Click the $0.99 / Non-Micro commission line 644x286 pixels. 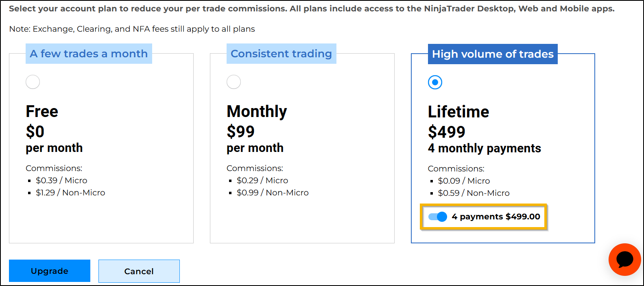coord(273,193)
